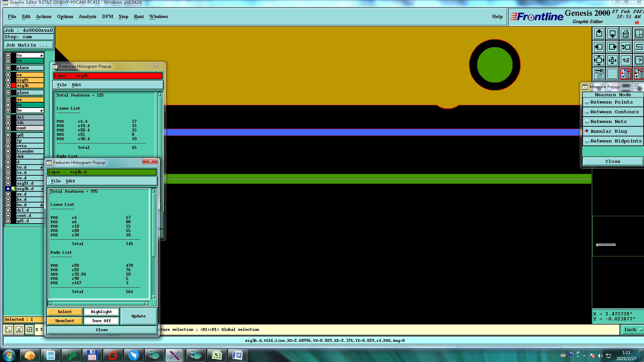Open the DFM menu

point(107,17)
